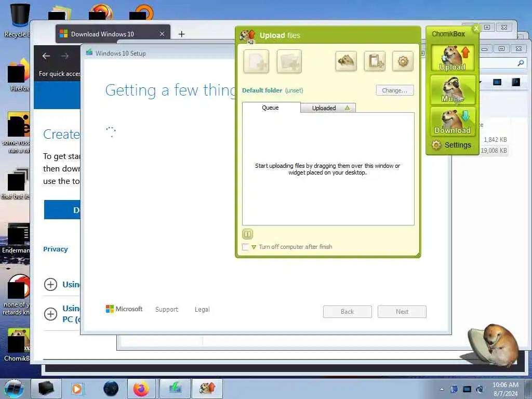
Task: Close the ChomikBox widget with green X
Action: click(x=476, y=29)
